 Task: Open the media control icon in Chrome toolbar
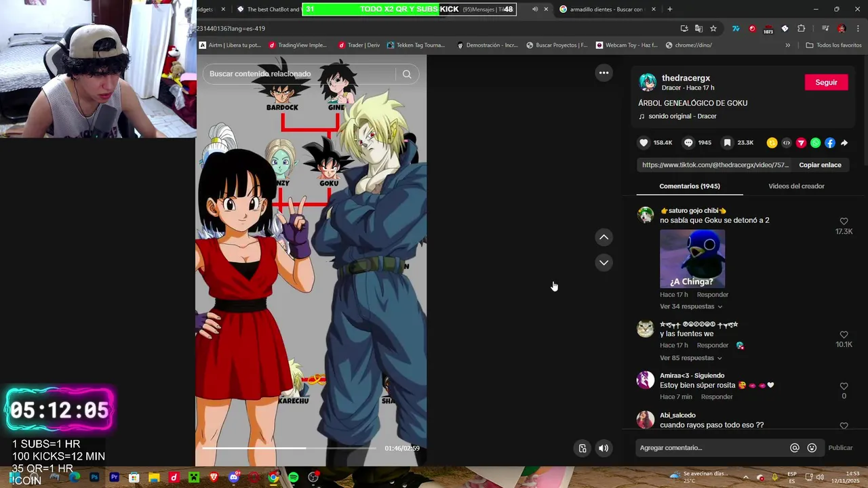tap(825, 28)
